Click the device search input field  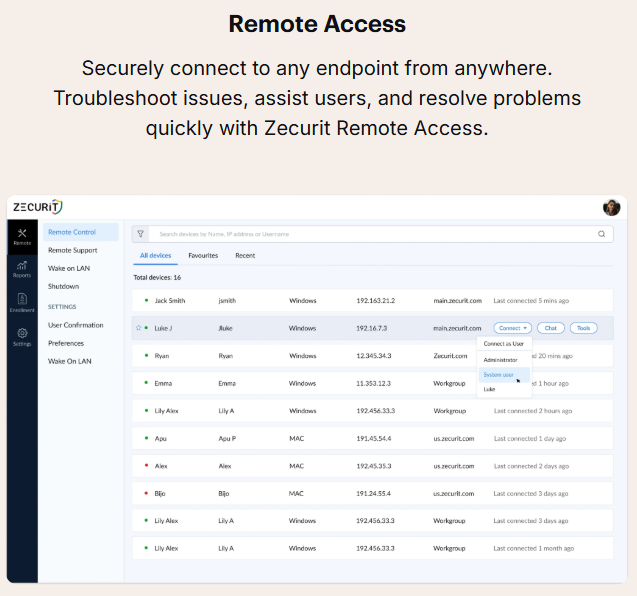370,234
